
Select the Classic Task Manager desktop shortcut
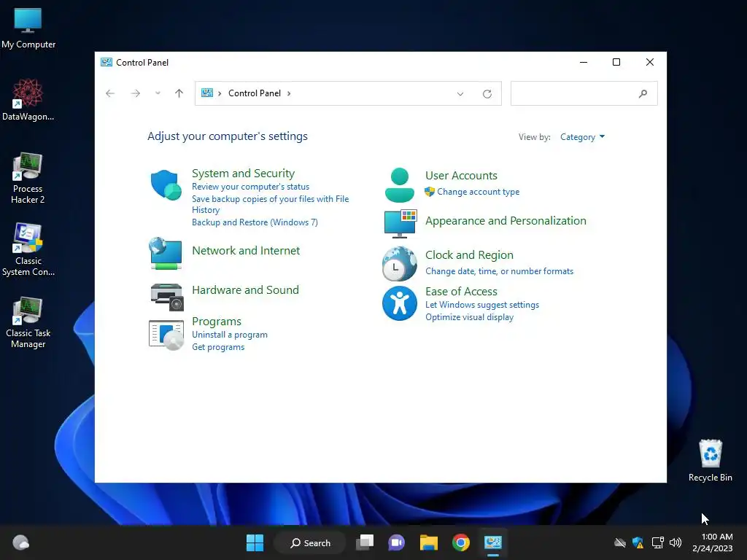click(28, 323)
